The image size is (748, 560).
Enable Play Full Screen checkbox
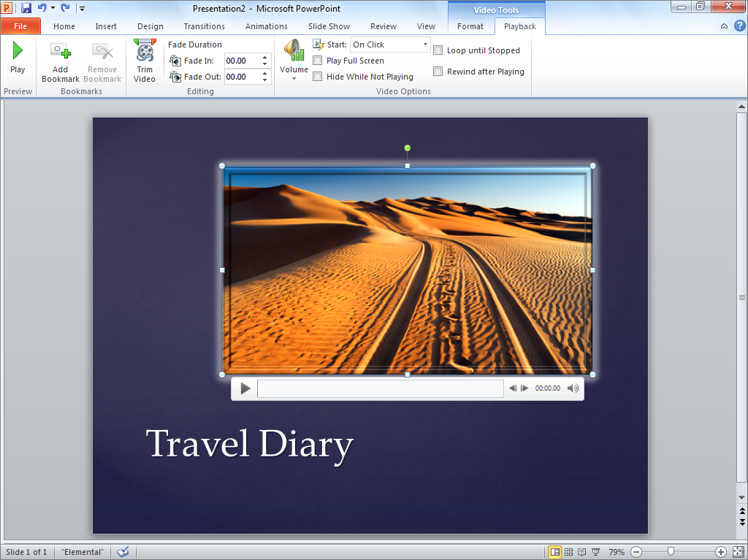[x=318, y=61]
